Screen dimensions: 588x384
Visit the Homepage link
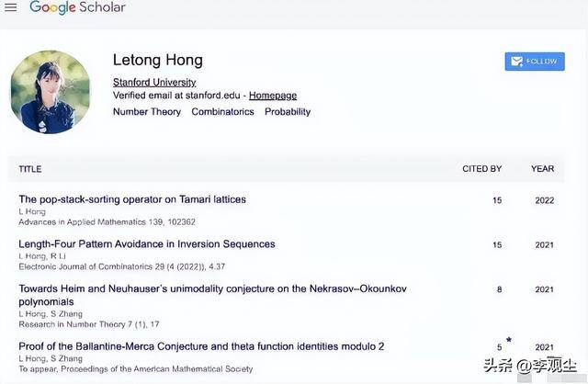(x=273, y=96)
